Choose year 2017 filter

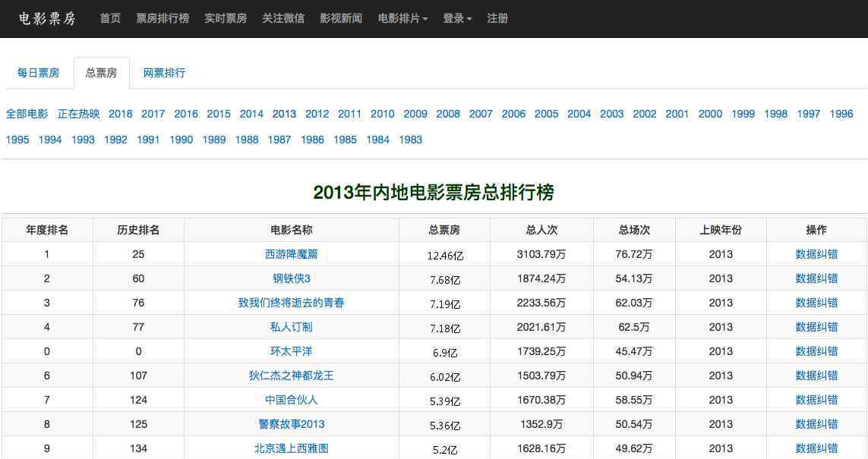[153, 114]
